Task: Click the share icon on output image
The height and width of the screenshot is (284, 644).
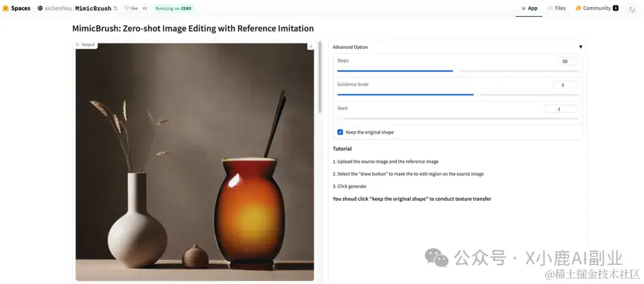Action: click(311, 46)
